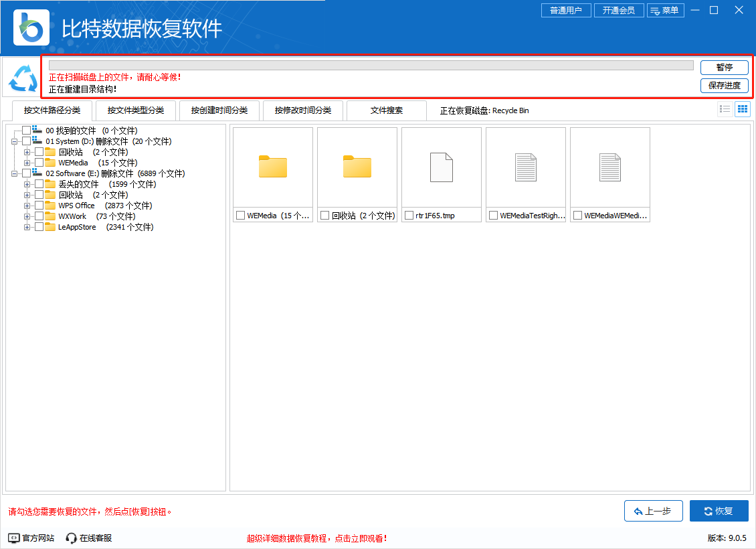756x549 pixels.
Task: Click the rtr1F65.tmp file icon
Action: click(442, 167)
